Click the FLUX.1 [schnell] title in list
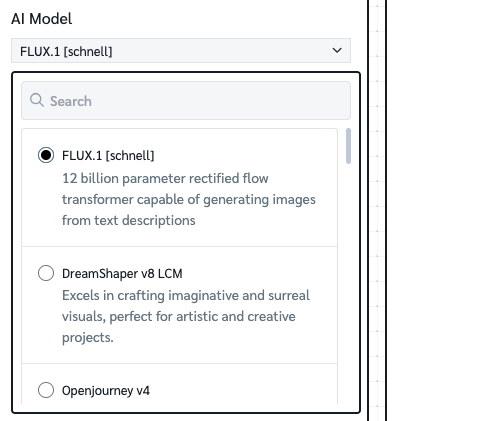This screenshot has width=495, height=421. 108,156
